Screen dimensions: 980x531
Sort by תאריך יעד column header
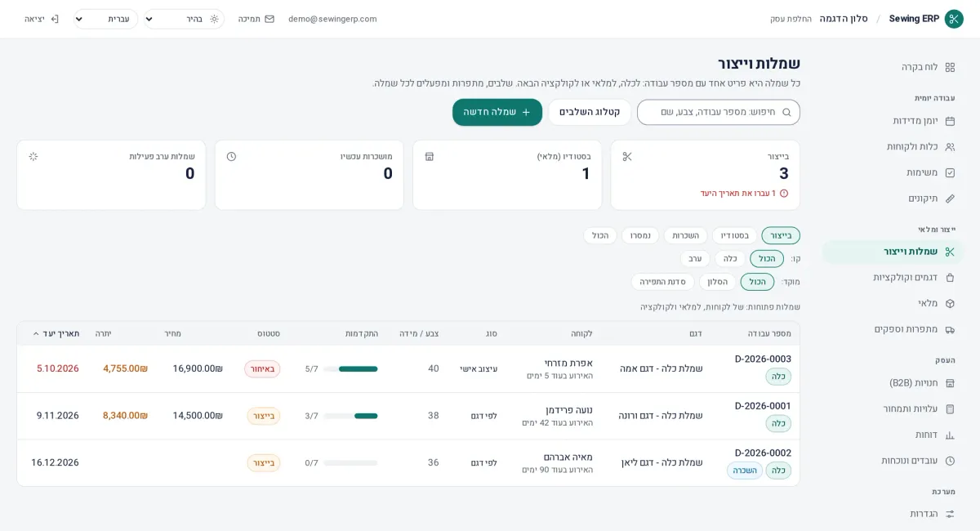pyautogui.click(x=56, y=333)
